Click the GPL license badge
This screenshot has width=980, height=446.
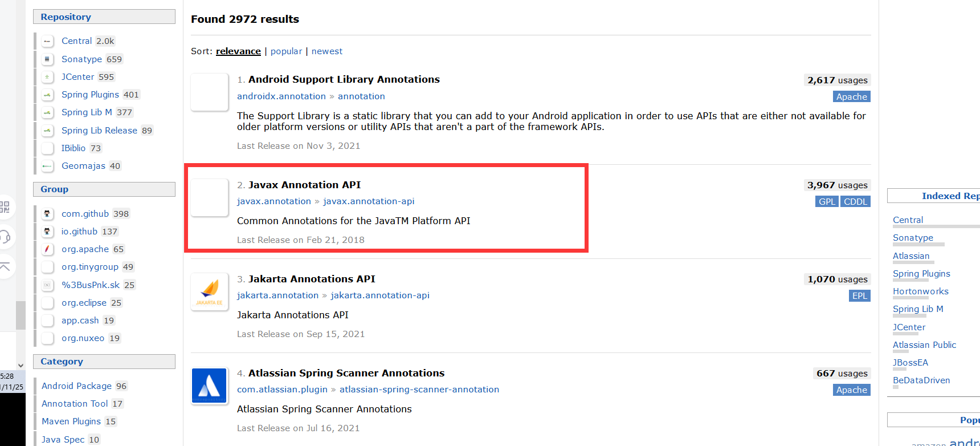(x=827, y=202)
